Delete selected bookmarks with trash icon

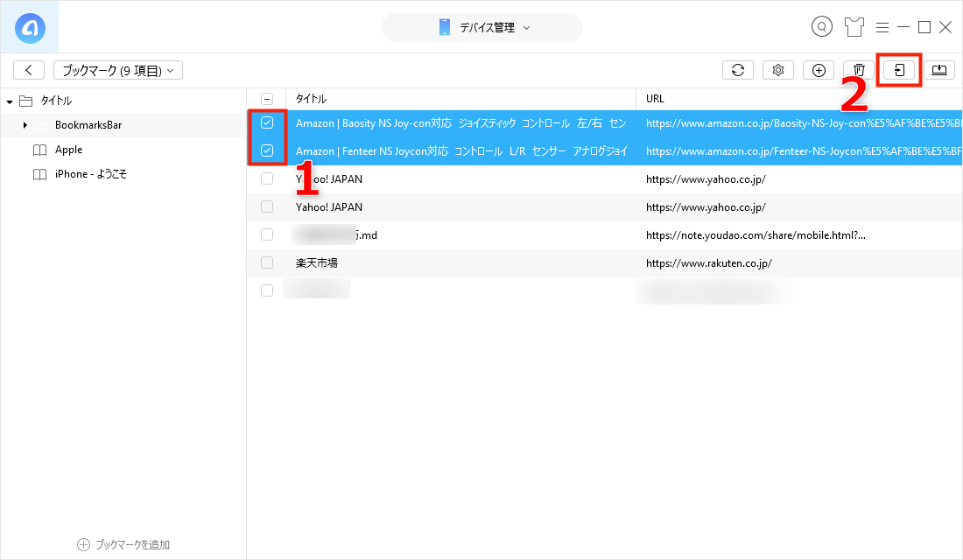859,70
